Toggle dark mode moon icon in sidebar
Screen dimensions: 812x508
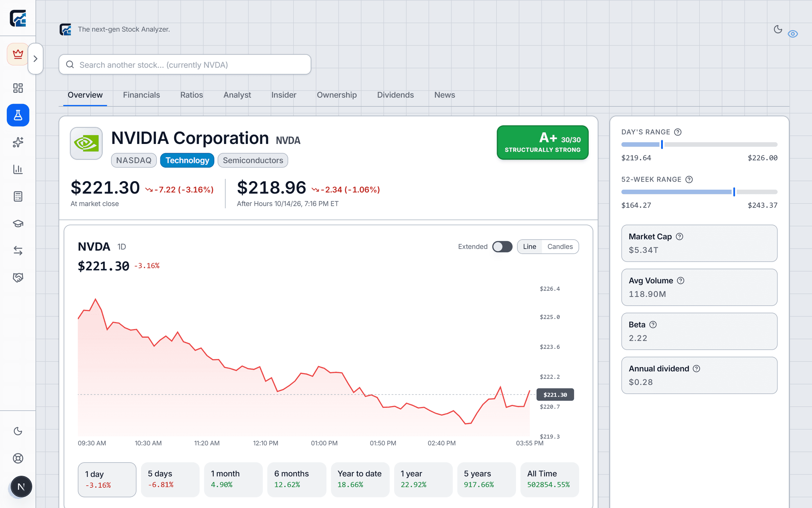(18, 431)
